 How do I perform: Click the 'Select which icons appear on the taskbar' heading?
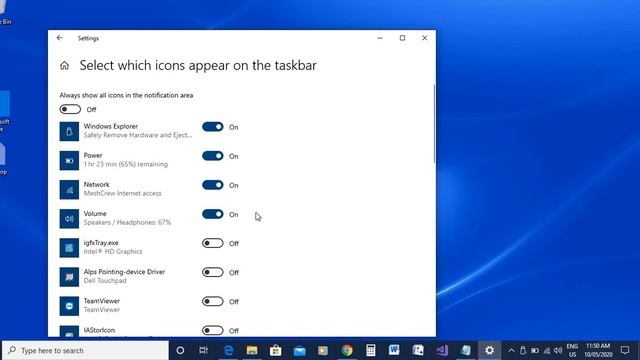click(198, 65)
